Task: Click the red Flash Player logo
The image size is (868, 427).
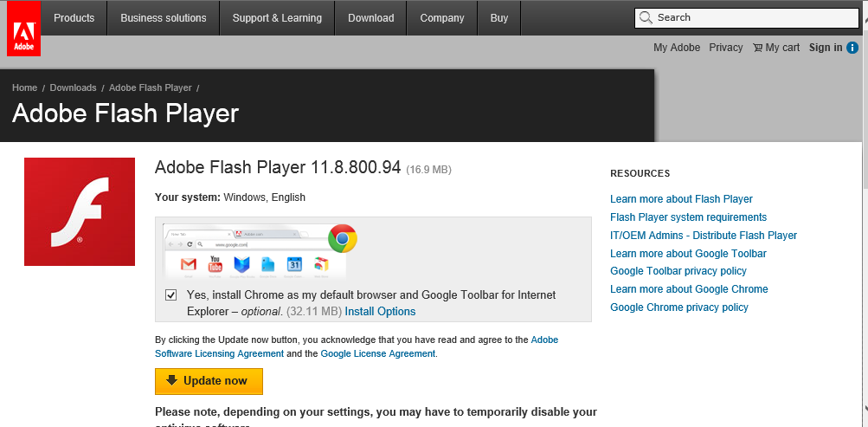Action: [x=80, y=211]
